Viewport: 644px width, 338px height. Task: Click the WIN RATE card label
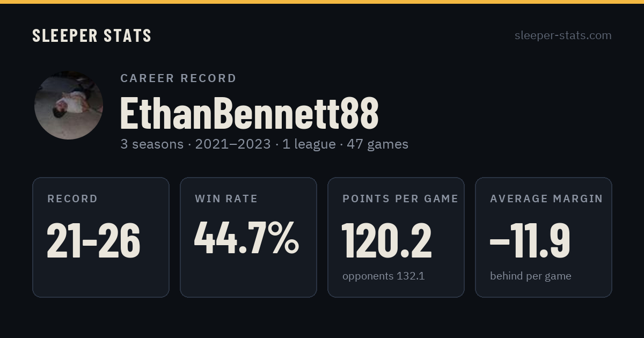pos(226,199)
